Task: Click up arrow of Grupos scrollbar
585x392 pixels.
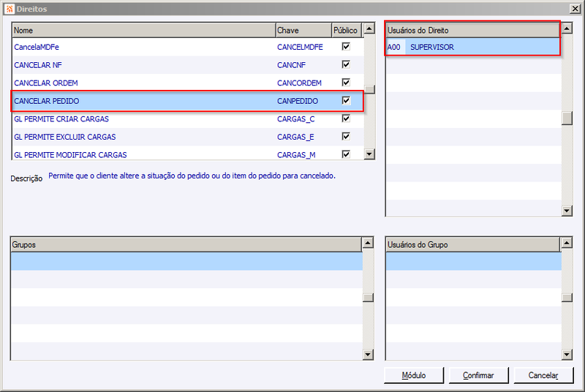Action: point(368,243)
